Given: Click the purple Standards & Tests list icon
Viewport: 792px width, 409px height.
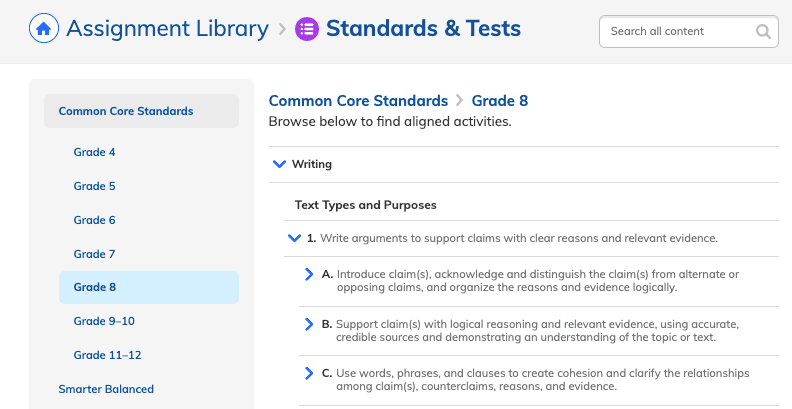Looking at the screenshot, I should pos(307,29).
